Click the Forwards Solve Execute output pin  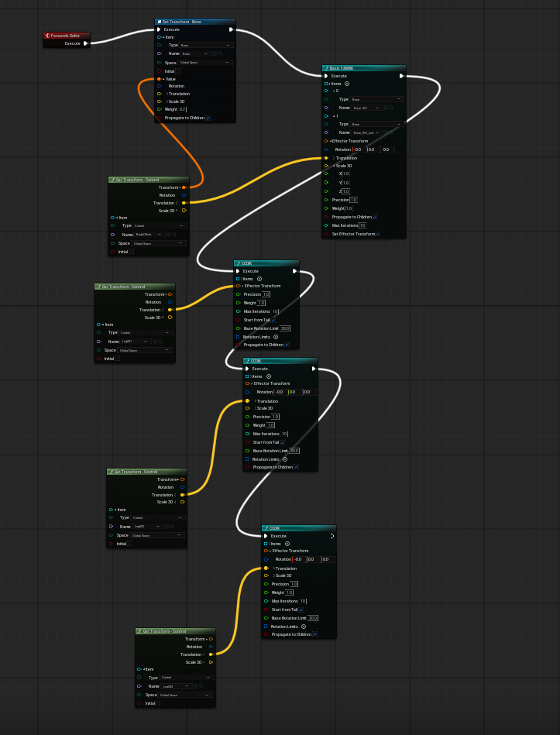tap(85, 43)
